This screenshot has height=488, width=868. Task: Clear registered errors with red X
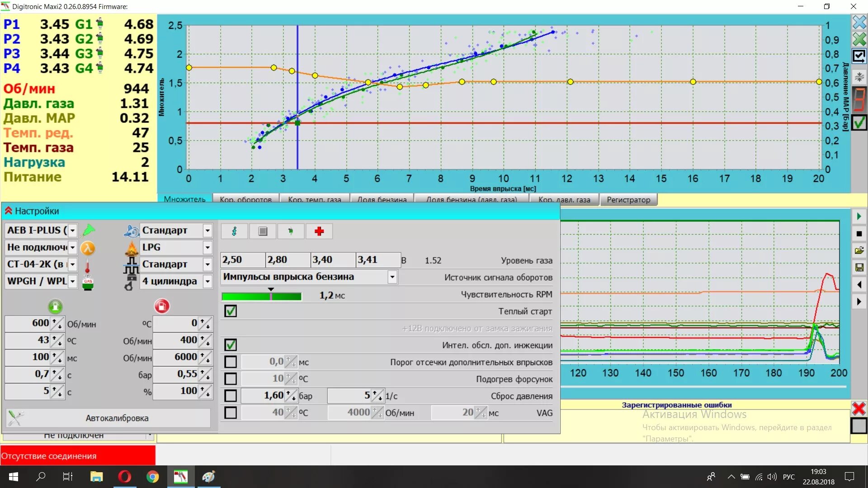tap(859, 408)
